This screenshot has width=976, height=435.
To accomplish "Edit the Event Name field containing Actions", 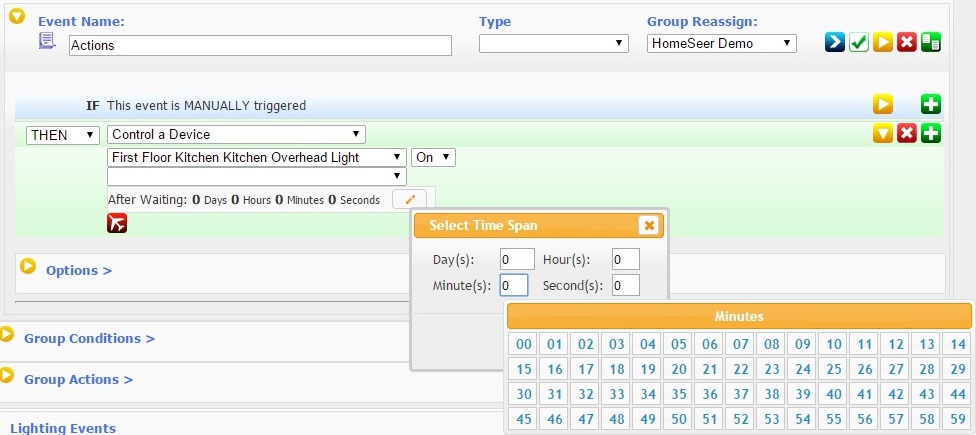I will (x=260, y=45).
